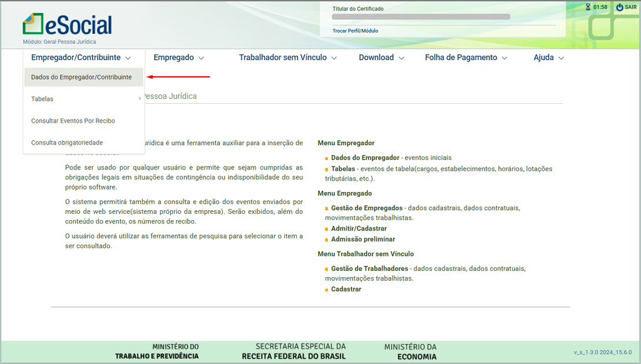This screenshot has width=641, height=364.
Task: Expand the Folha de Pagamento menu
Action: [466, 58]
